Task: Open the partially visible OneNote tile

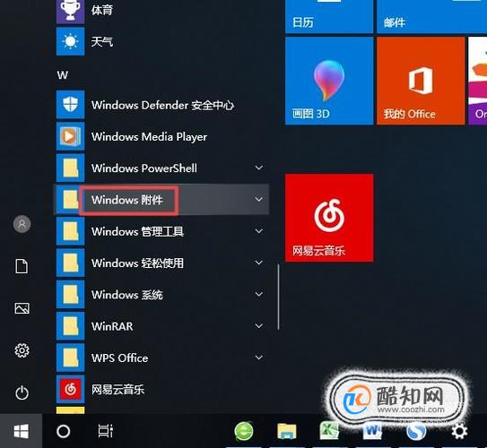Action: (x=478, y=81)
